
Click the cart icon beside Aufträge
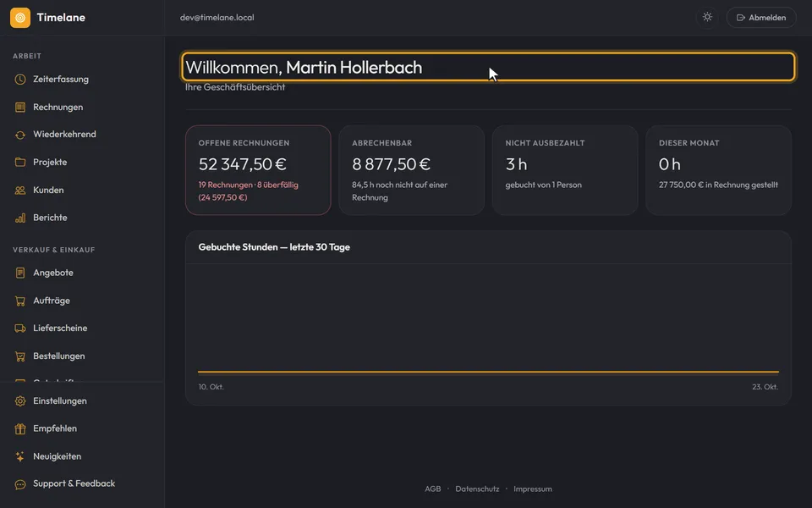[20, 301]
